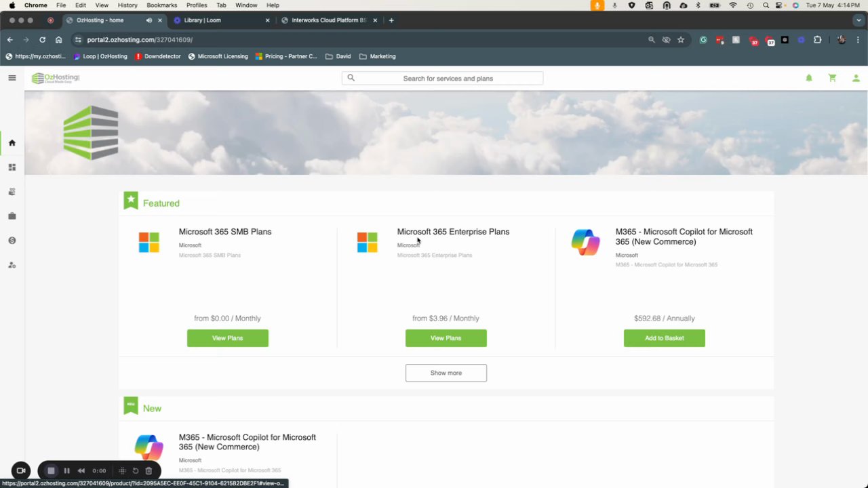The height and width of the screenshot is (488, 868).
Task: Open the Marketing bookmarks folder
Action: 378,56
